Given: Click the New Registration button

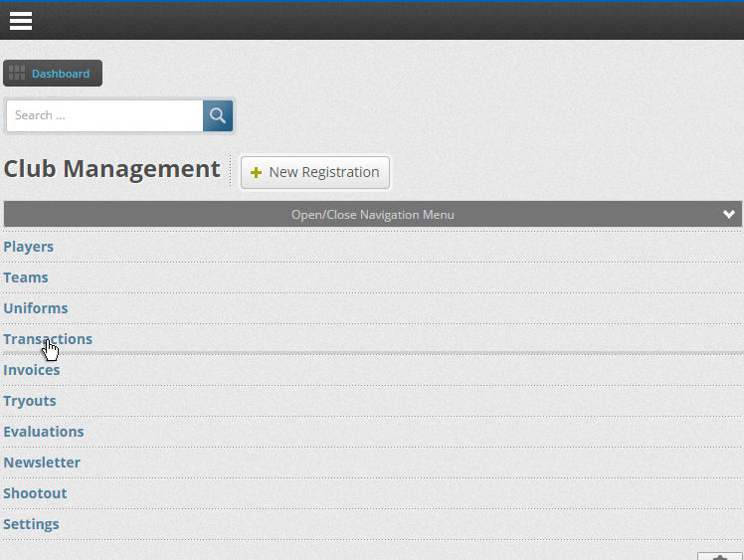Looking at the screenshot, I should pos(315,172).
